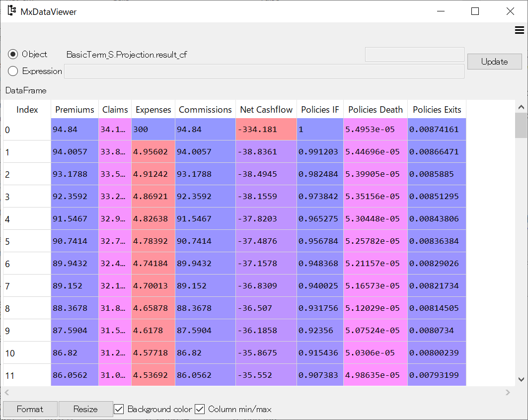The height and width of the screenshot is (420, 528).
Task: Click Policies IF cell 1
Action: click(x=320, y=129)
